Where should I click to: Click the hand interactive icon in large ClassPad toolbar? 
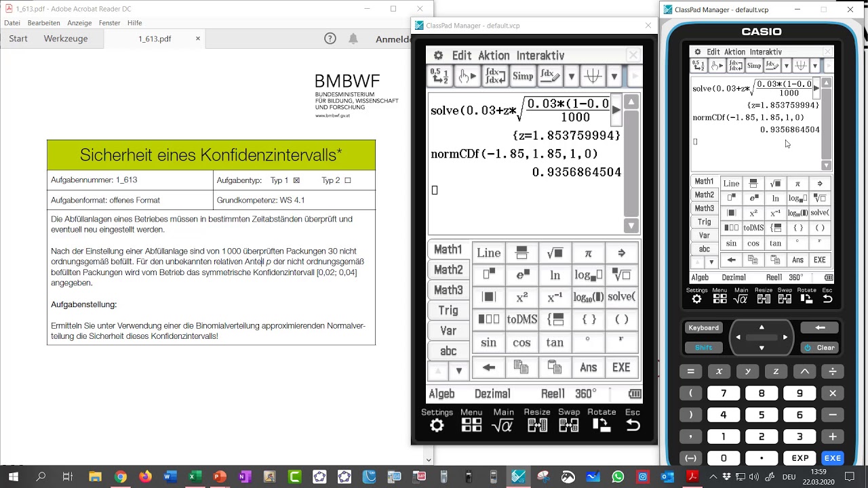467,77
